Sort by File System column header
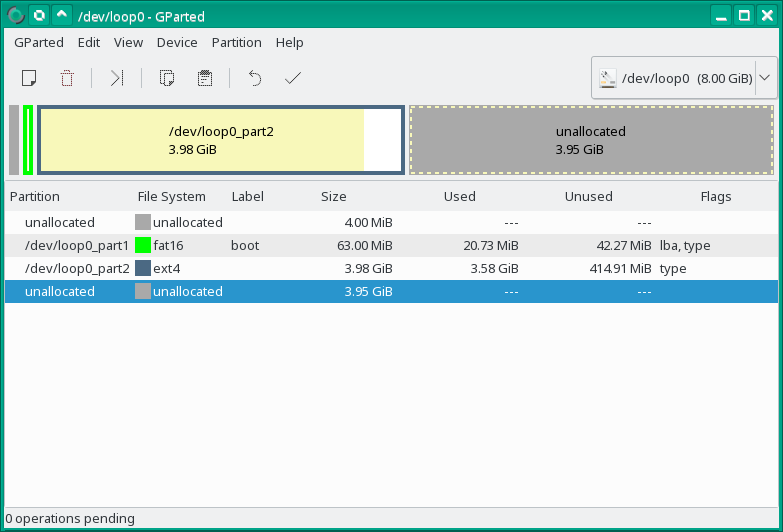This screenshot has width=783, height=532. pos(171,196)
